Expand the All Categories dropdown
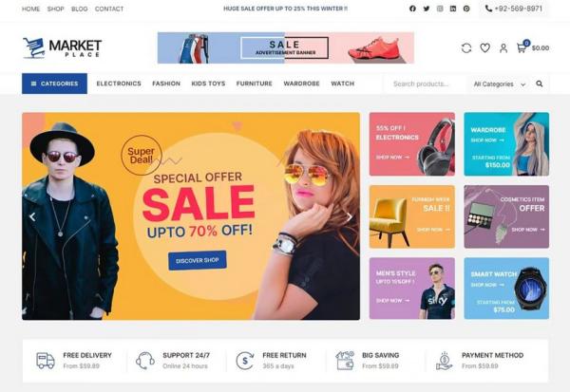Screen dimensions: 570x392 (500, 84)
